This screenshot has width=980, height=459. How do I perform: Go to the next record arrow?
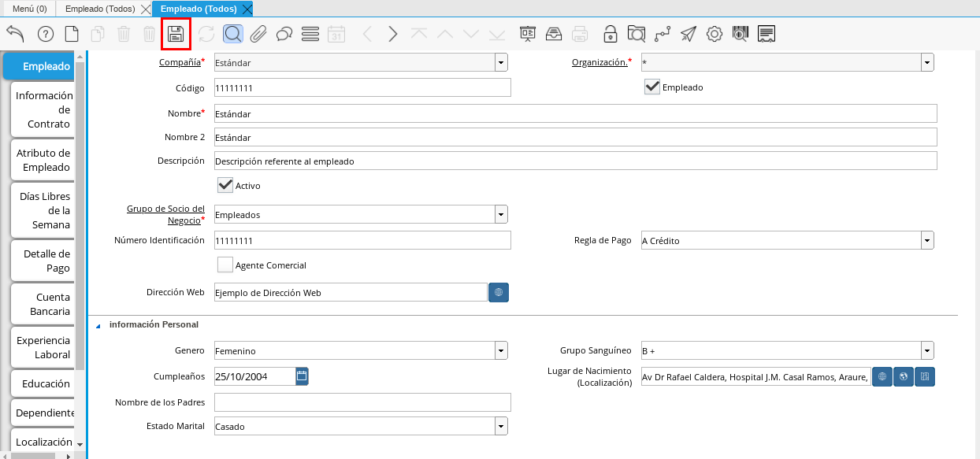coord(393,34)
